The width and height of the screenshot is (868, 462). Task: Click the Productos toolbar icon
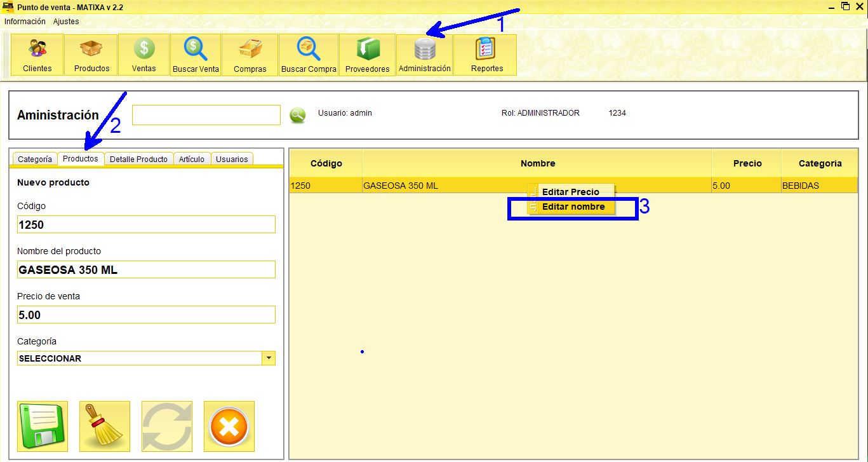click(90, 54)
